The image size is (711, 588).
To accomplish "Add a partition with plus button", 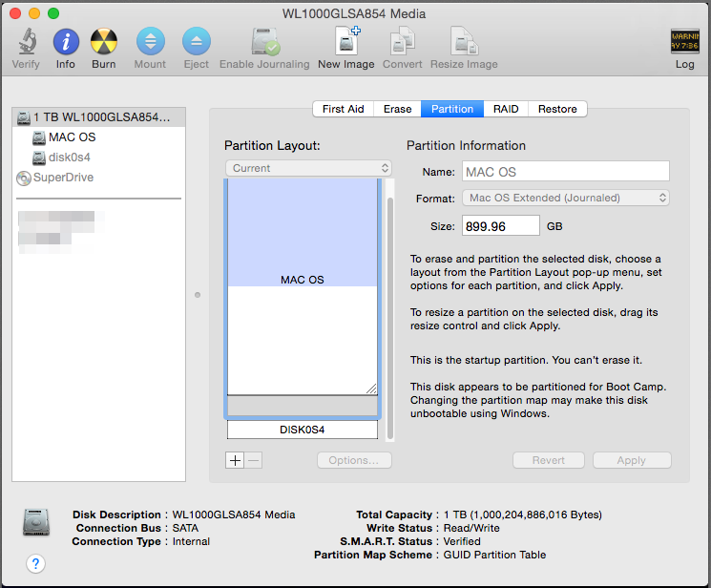I will 235,460.
